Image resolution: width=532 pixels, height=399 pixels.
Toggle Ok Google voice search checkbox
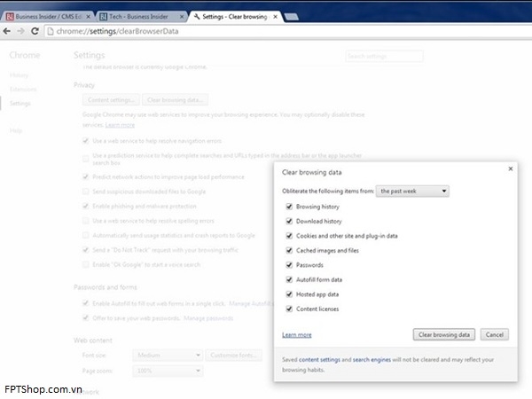coord(85,264)
